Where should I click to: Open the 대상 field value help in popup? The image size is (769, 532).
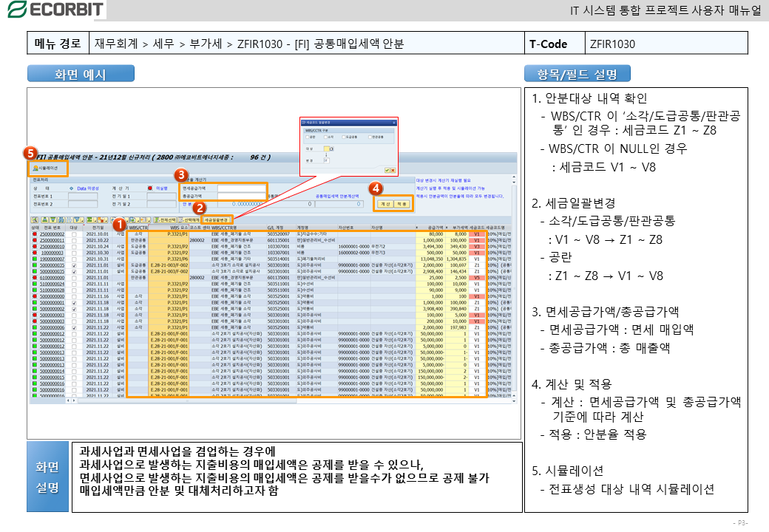point(332,149)
